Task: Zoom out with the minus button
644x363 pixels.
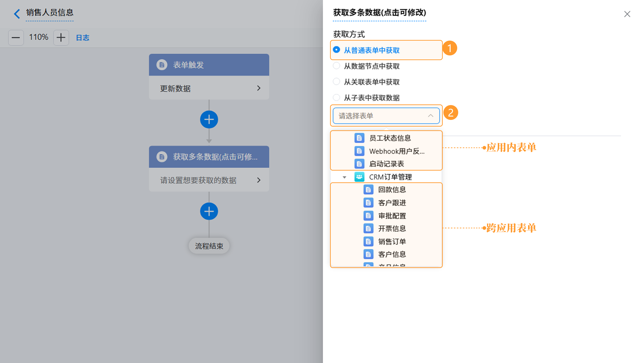Action: 16,38
